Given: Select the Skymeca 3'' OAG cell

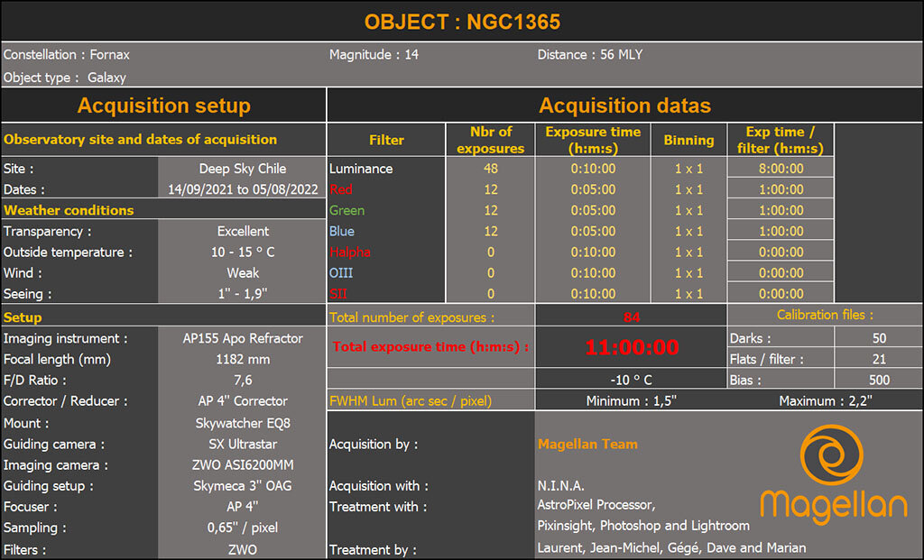Looking at the screenshot, I should (x=242, y=486).
